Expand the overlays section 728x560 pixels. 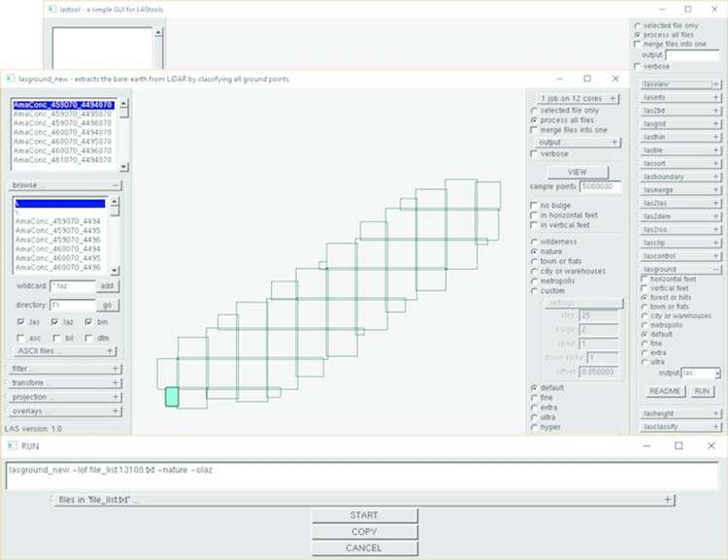116,412
